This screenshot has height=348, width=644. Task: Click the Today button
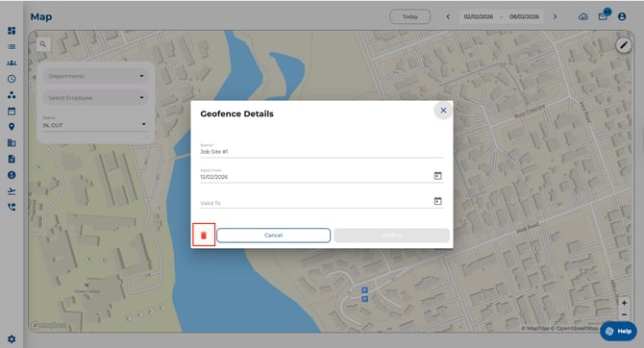coord(409,16)
